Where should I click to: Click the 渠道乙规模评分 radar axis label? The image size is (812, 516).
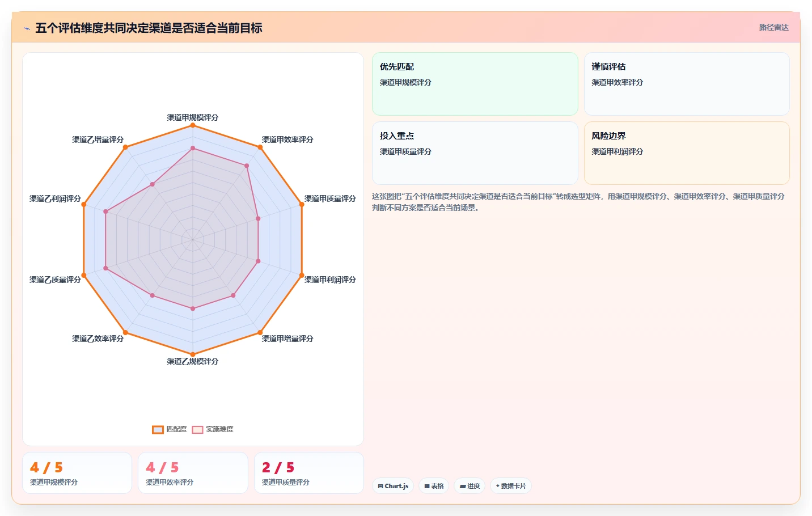[x=193, y=361]
